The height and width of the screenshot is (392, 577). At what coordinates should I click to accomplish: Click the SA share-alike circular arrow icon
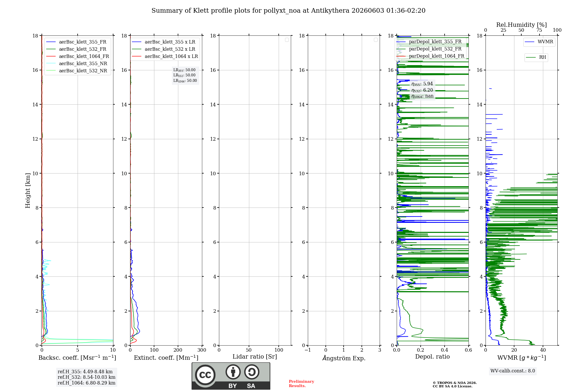(x=252, y=372)
